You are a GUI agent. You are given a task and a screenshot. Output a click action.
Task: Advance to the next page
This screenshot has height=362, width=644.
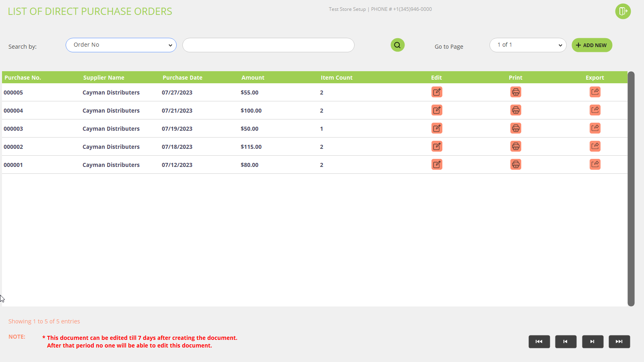(x=592, y=341)
